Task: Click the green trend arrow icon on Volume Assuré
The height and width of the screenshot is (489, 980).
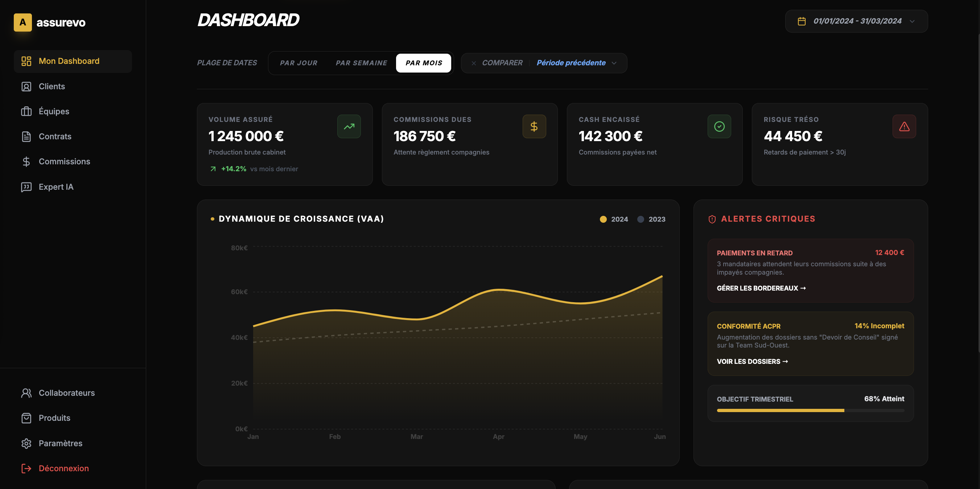Action: (349, 126)
